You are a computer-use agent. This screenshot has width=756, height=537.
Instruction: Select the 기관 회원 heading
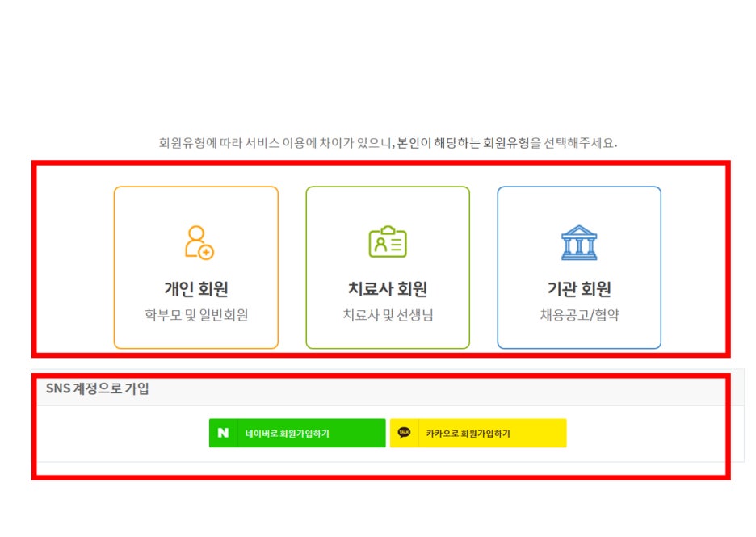click(579, 289)
